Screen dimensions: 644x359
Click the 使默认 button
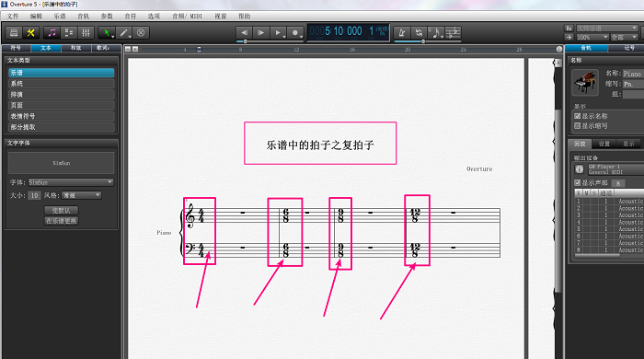[62, 210]
